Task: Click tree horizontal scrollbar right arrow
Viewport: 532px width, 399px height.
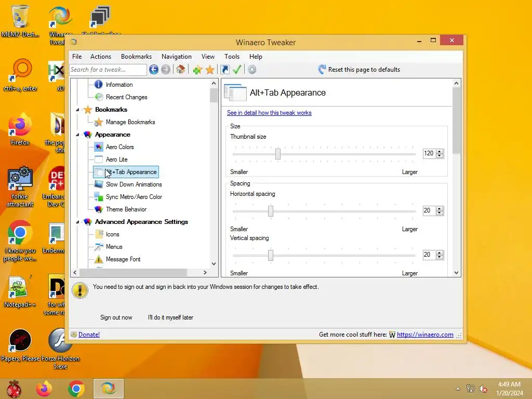Action: click(205, 272)
